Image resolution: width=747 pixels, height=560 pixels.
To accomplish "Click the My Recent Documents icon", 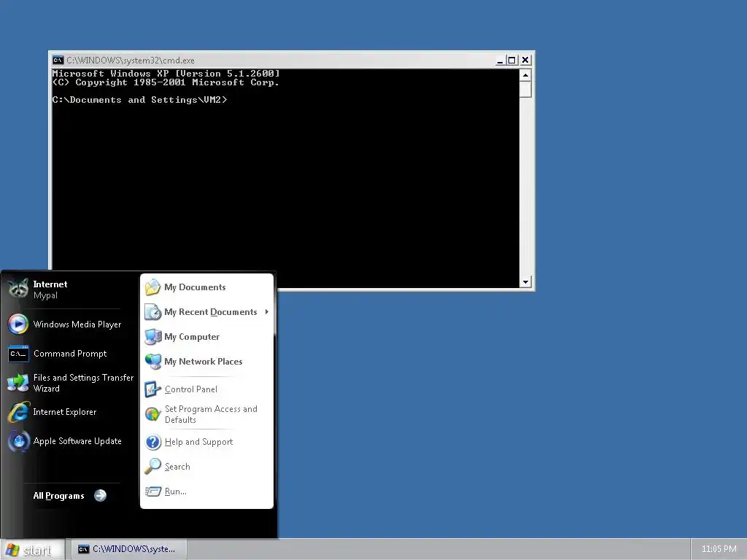I will [x=152, y=312].
